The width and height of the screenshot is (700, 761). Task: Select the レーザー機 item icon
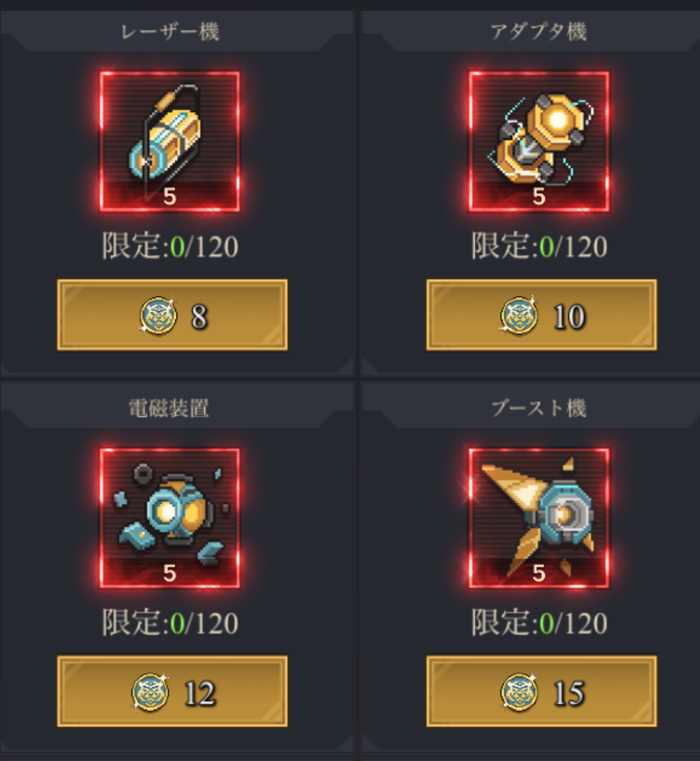click(169, 141)
